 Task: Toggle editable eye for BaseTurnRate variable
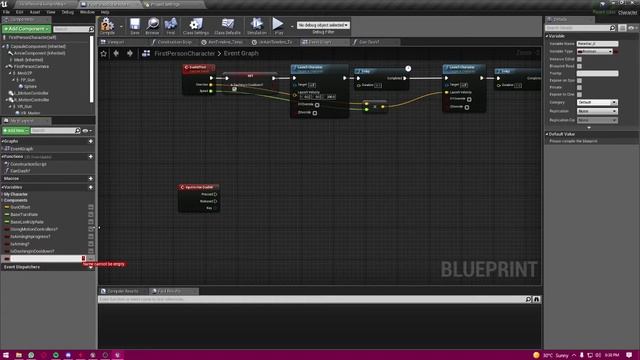pos(91,215)
